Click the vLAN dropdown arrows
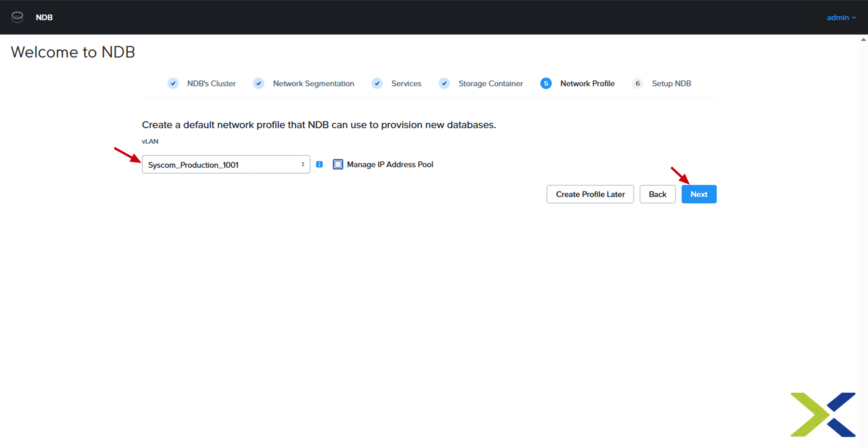Image resolution: width=868 pixels, height=448 pixels. [x=303, y=165]
